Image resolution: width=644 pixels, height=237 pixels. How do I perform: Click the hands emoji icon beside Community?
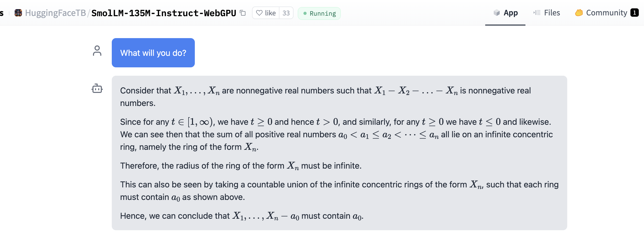tap(579, 13)
